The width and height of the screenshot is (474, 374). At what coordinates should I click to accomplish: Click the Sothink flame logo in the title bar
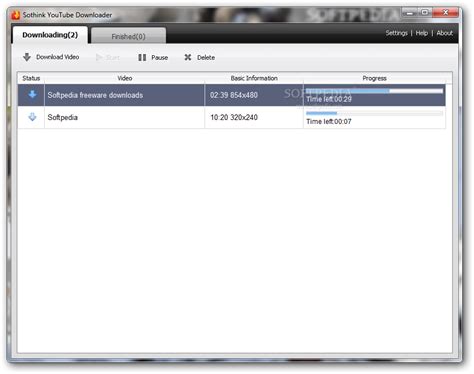15,15
